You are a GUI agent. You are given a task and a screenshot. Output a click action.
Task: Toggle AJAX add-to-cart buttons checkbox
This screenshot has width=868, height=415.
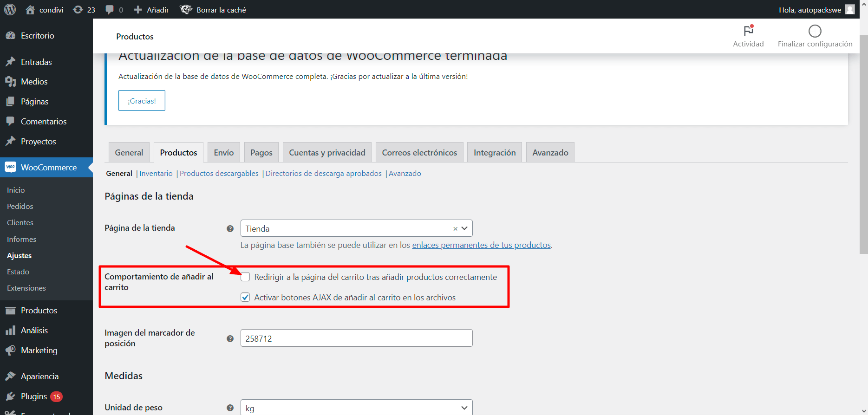coord(245,298)
